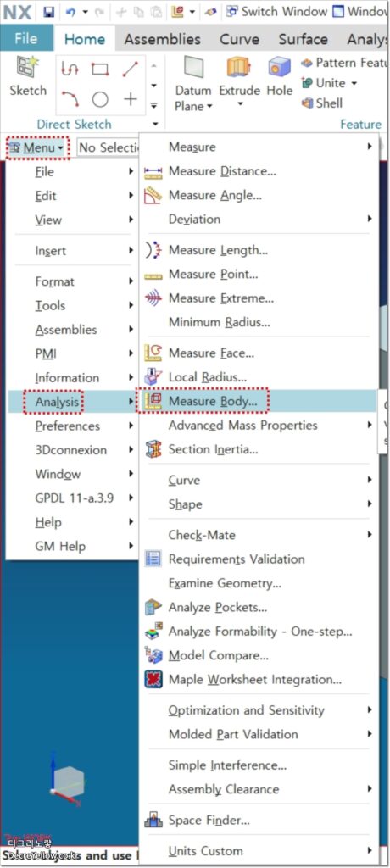390x868 pixels.
Task: Click the Hole feature icon
Action: [x=279, y=68]
